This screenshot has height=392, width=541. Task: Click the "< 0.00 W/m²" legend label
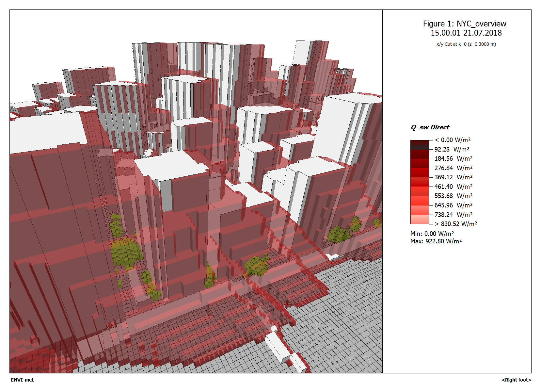pyautogui.click(x=453, y=140)
